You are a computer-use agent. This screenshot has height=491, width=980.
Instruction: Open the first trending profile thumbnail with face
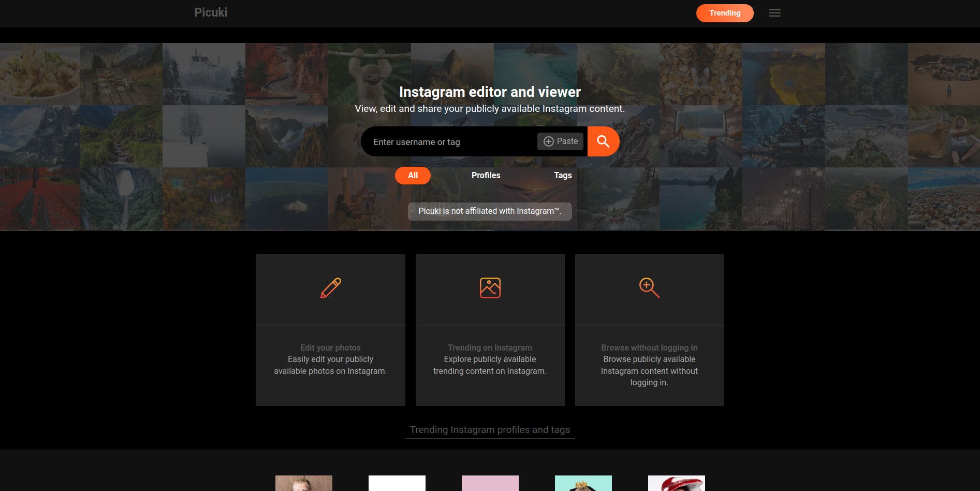click(x=304, y=483)
